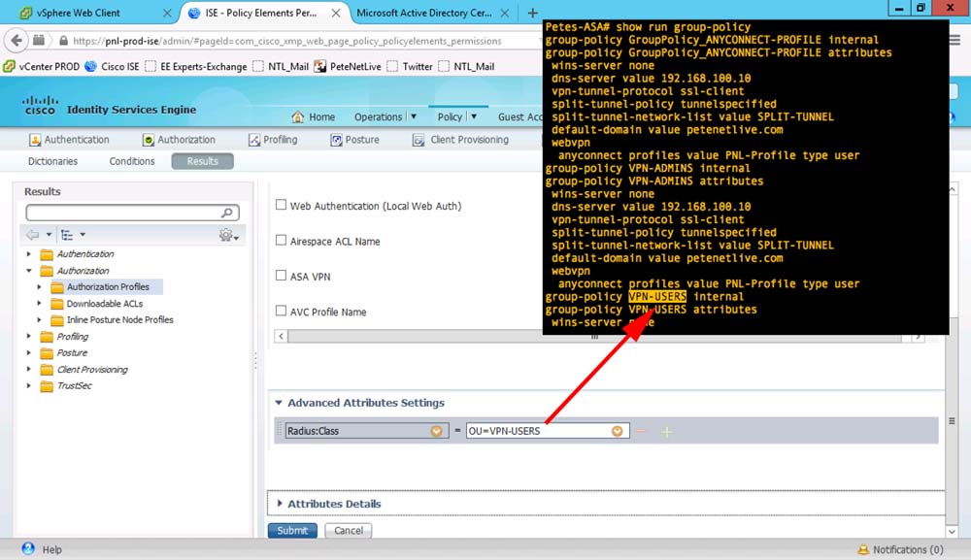971x560 pixels.
Task: Add a new advanced attribute row
Action: click(x=666, y=431)
